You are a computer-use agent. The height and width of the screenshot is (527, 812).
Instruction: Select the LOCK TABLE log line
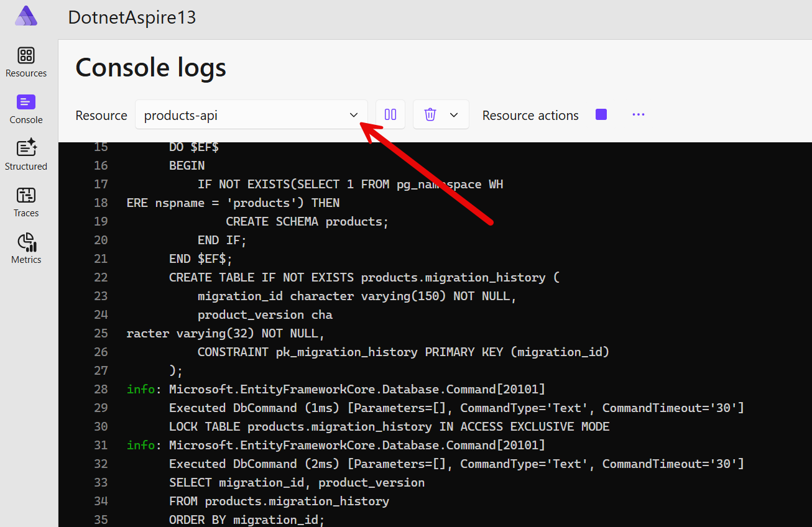coord(389,426)
